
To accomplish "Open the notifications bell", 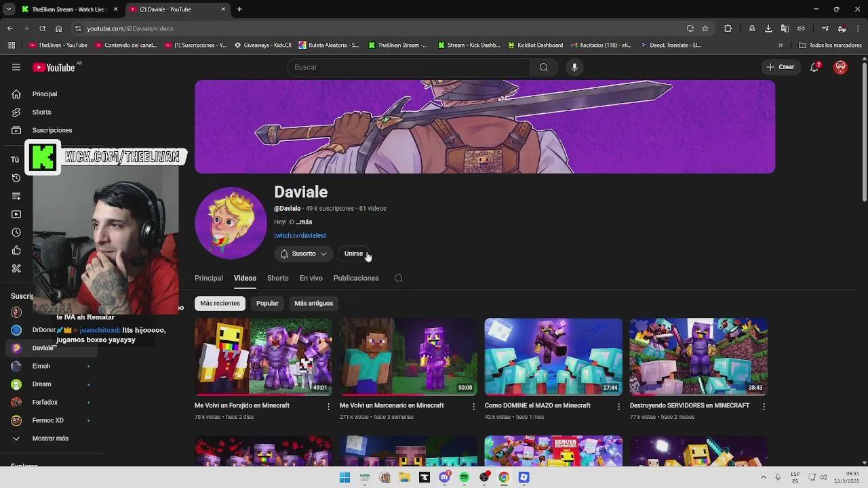I will [x=814, y=67].
